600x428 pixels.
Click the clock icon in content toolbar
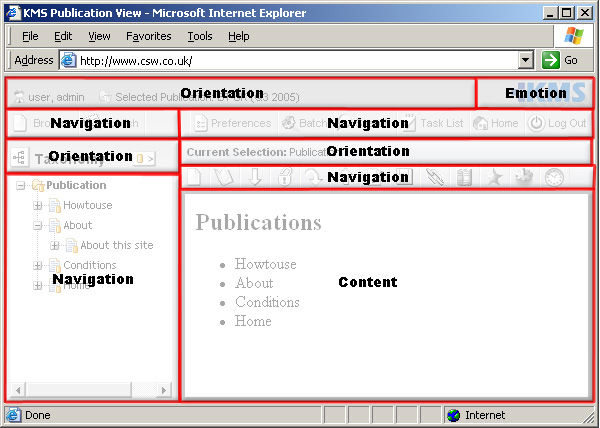(x=554, y=178)
